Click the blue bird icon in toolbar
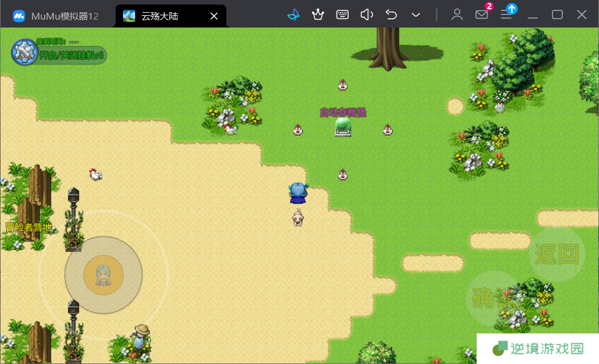Viewport: 599px width, 364px height. click(x=294, y=15)
